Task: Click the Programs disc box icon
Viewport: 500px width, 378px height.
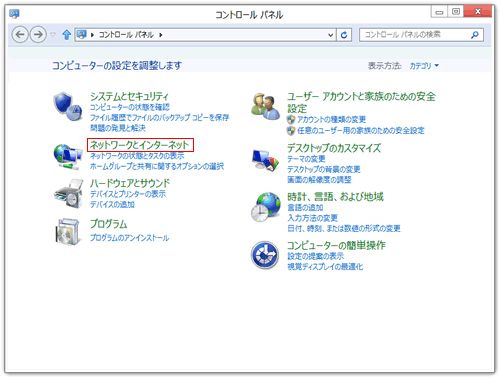Action: (68, 232)
